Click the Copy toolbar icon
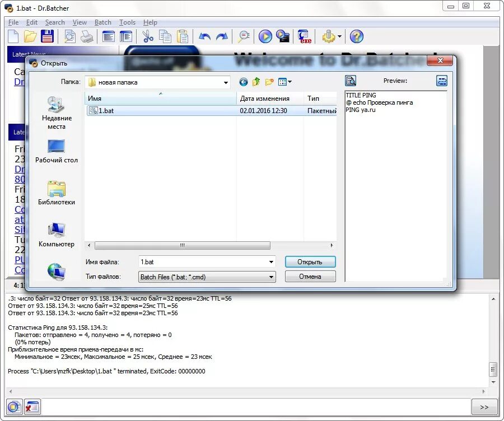This screenshot has width=504, height=421. 165,36
